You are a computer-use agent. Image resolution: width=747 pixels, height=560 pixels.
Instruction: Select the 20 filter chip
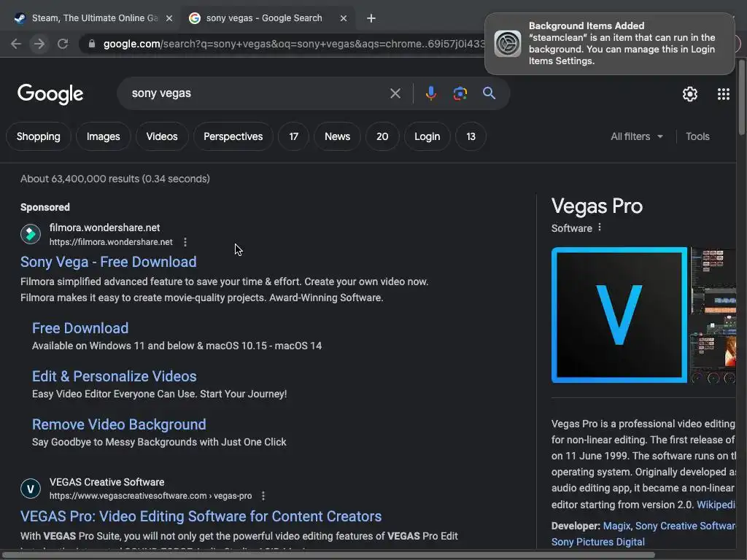pos(382,136)
